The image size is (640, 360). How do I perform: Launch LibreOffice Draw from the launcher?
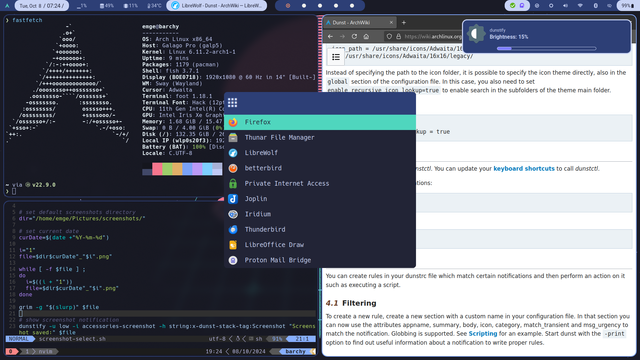pos(320,245)
